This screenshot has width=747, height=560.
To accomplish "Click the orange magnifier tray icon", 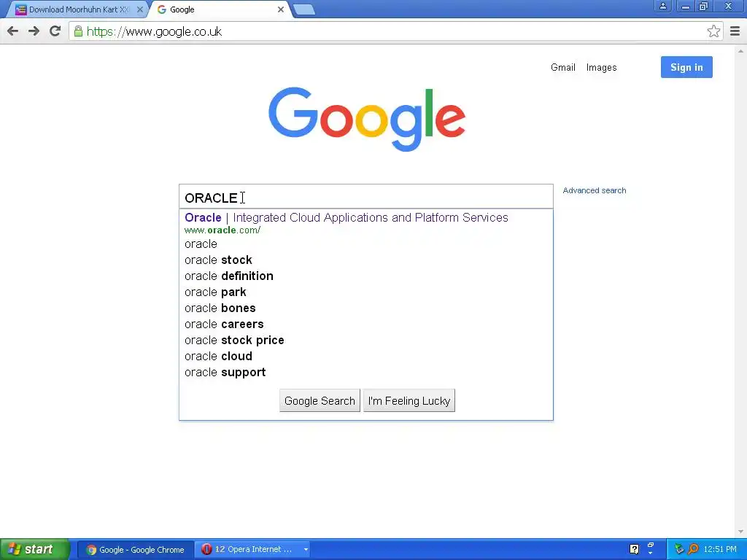I will [x=693, y=549].
